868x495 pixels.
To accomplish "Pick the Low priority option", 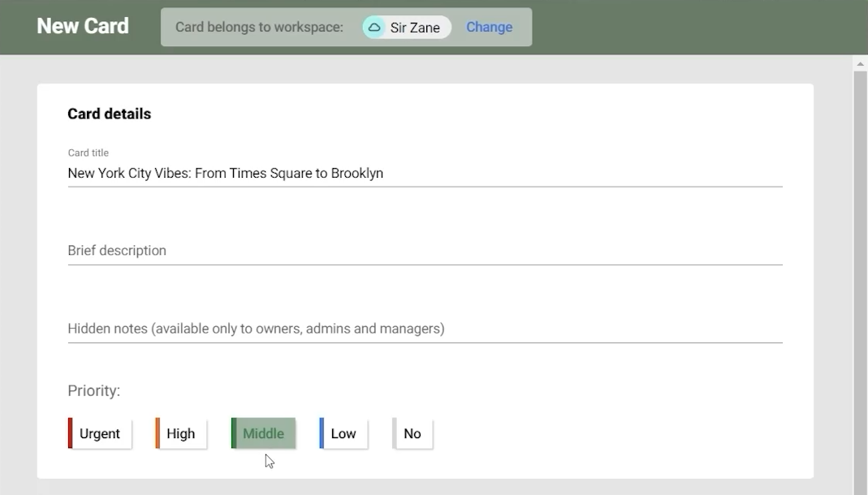I will (343, 433).
